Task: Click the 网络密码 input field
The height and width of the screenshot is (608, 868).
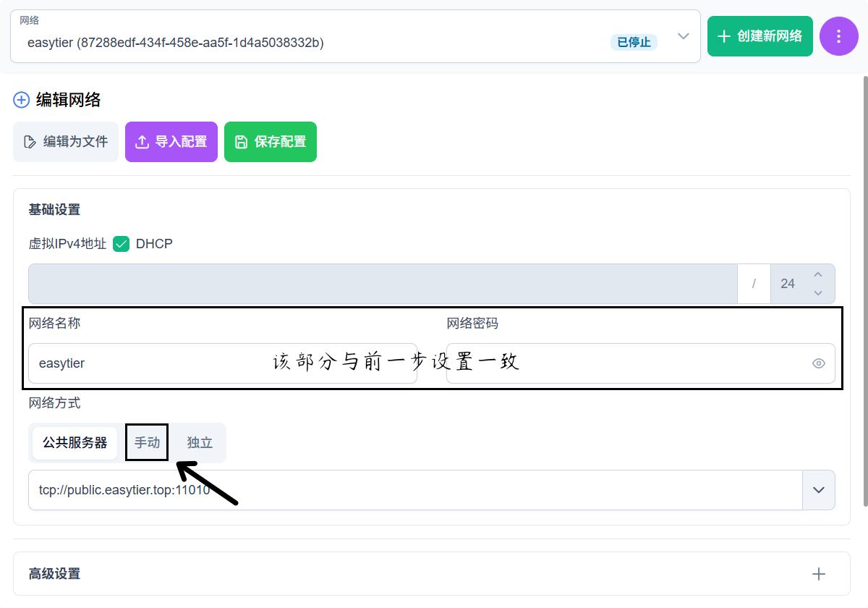Action: pos(622,363)
